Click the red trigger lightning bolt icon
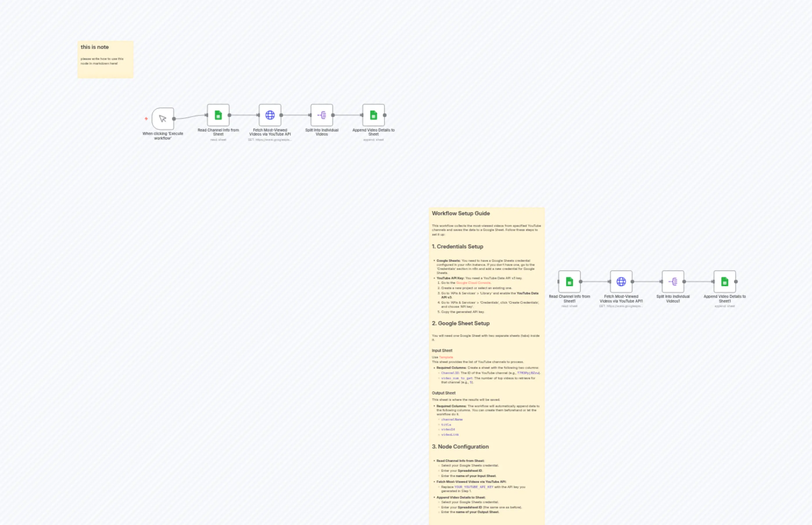The width and height of the screenshot is (812, 525). 146,119
